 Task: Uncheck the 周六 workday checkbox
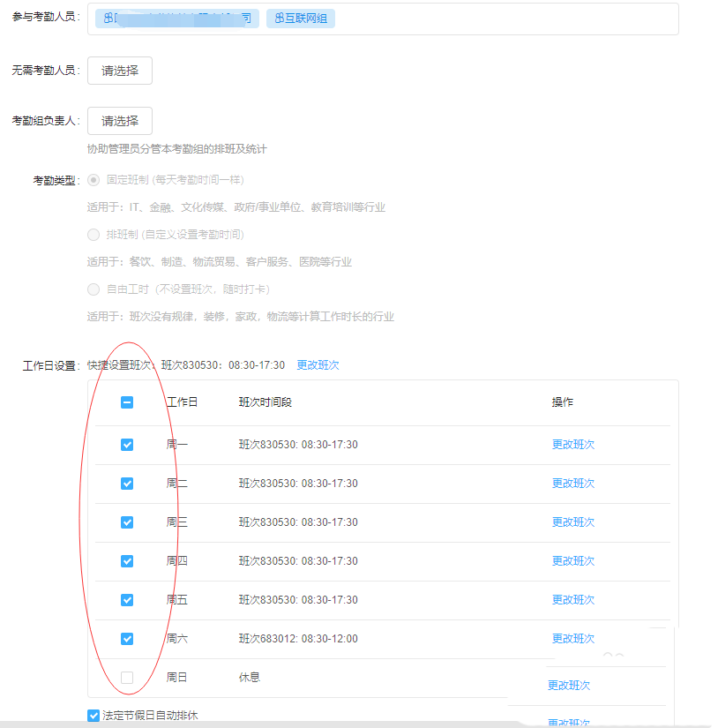click(x=127, y=638)
